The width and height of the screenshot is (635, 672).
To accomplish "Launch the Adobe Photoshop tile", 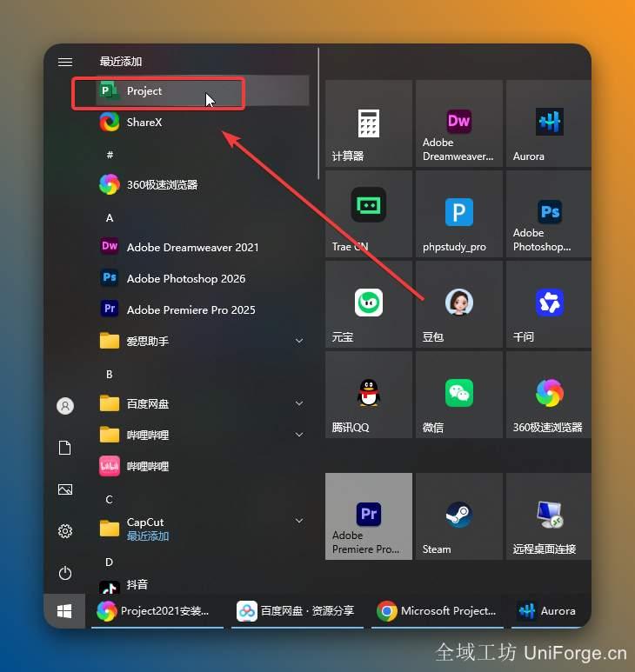I will (549, 214).
